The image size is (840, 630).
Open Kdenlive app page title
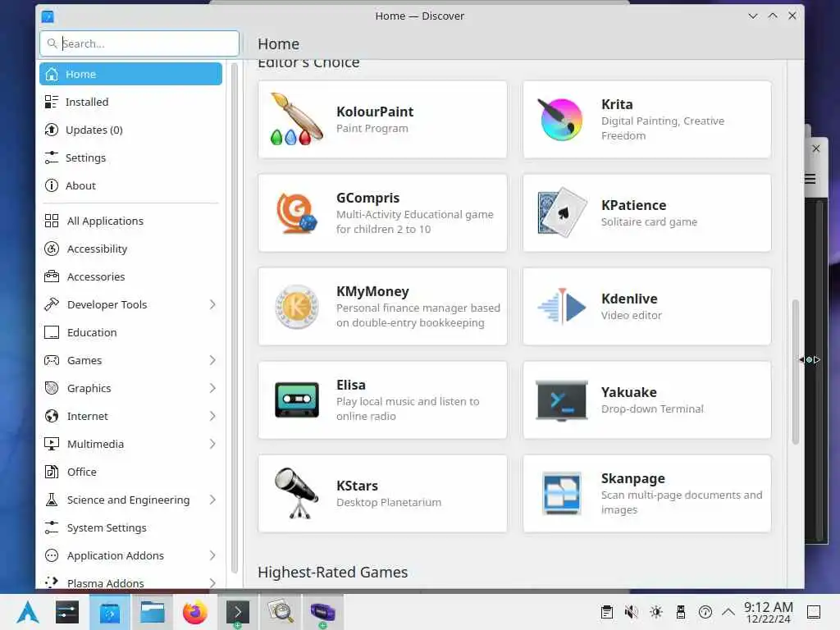pos(629,299)
